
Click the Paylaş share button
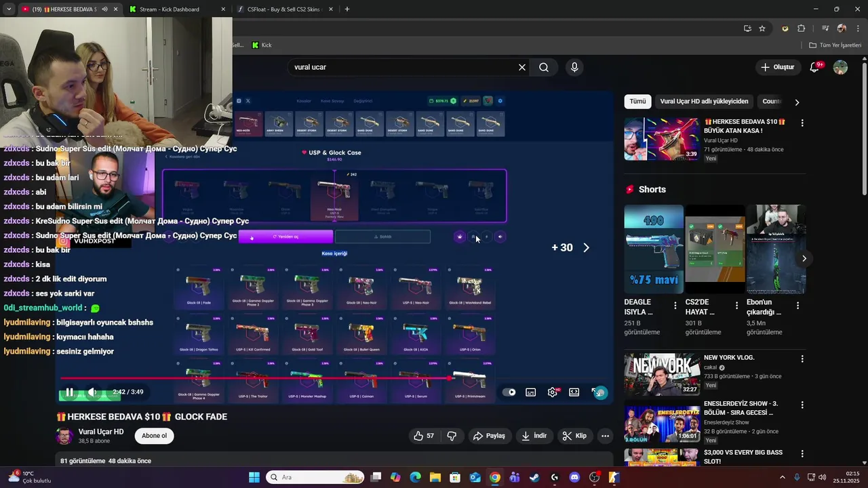pos(489,436)
